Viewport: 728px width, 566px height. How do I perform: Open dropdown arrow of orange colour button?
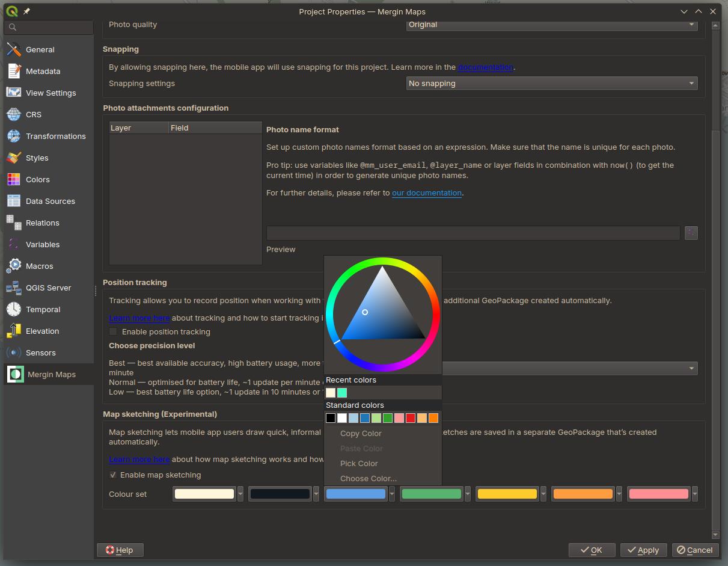(x=619, y=494)
